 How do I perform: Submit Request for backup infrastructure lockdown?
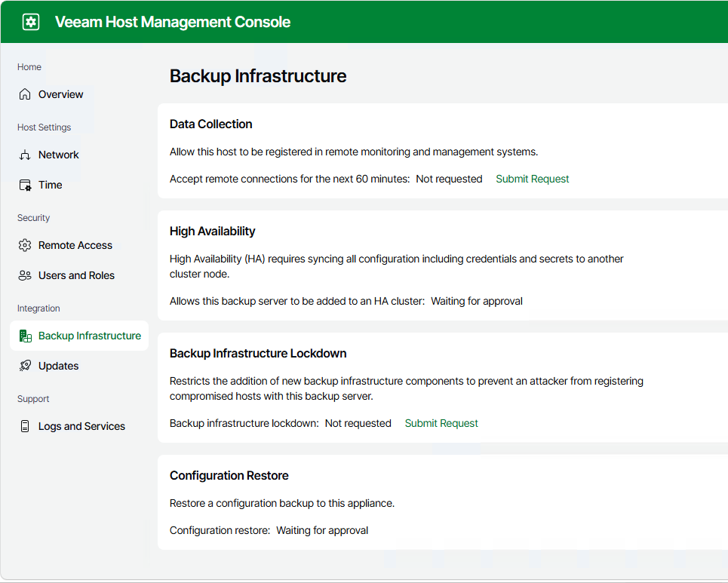click(x=441, y=423)
